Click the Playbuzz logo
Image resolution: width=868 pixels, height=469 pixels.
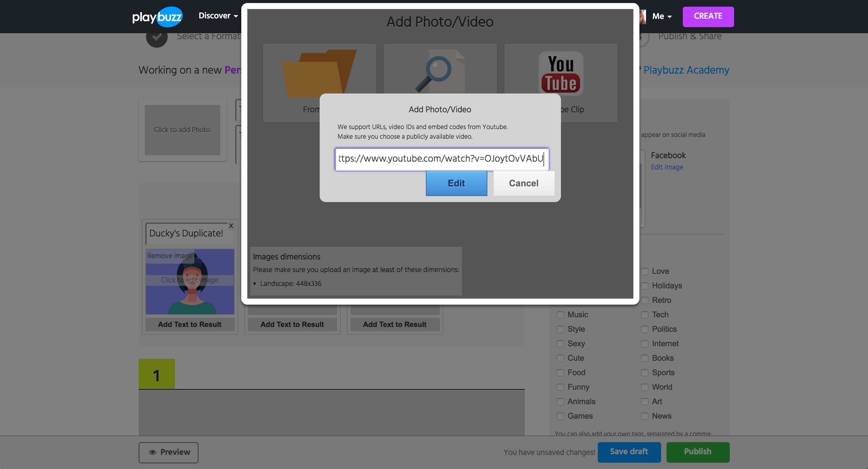point(157,16)
